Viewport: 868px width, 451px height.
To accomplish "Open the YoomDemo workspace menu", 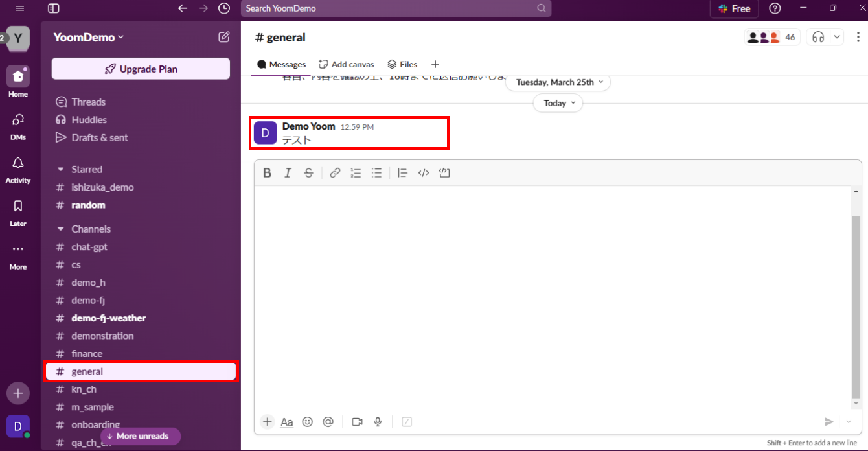I will (89, 38).
